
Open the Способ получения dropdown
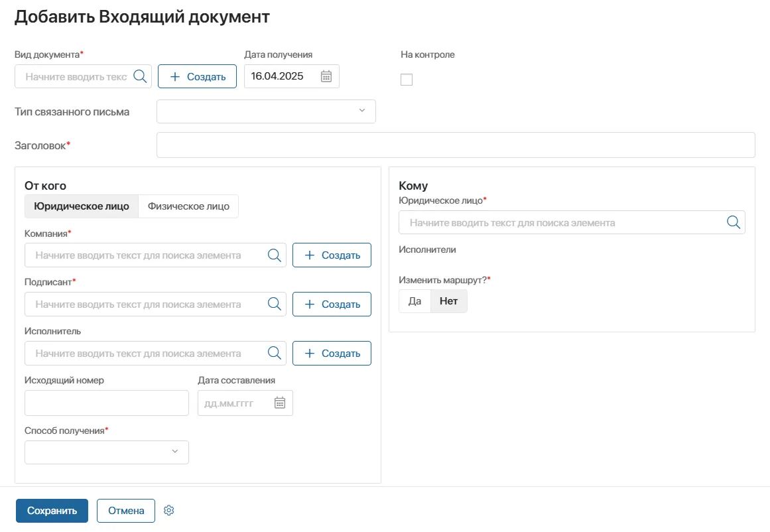coord(106,452)
